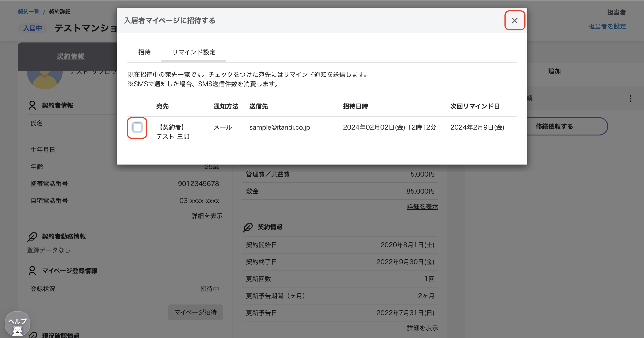Click the 契約者勤務情報 feather icon
Image resolution: width=644 pixels, height=338 pixels.
tap(32, 237)
